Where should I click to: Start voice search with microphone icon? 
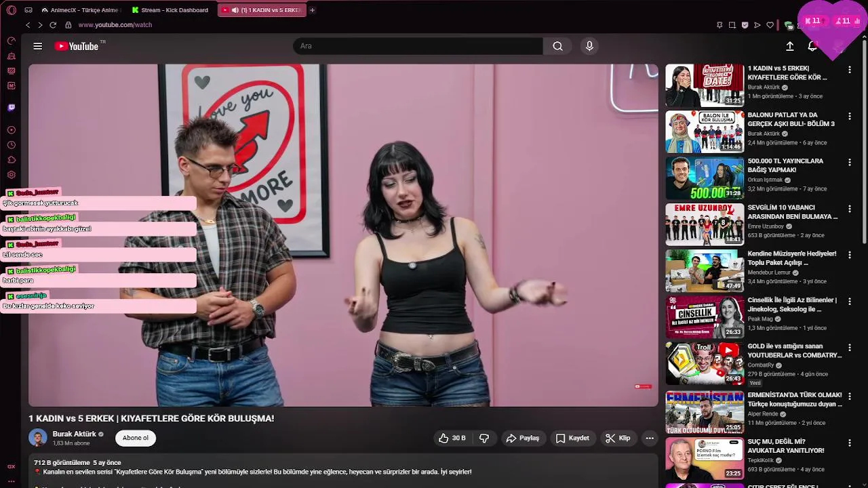click(589, 46)
